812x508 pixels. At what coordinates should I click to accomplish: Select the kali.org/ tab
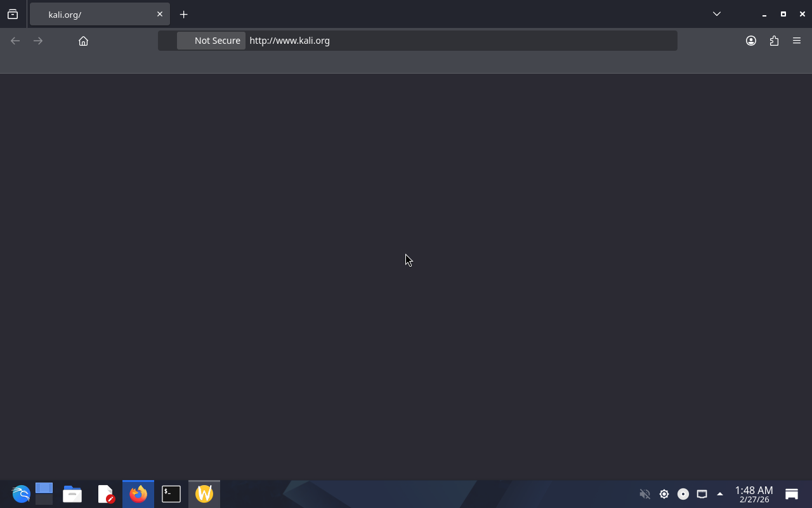[95, 14]
